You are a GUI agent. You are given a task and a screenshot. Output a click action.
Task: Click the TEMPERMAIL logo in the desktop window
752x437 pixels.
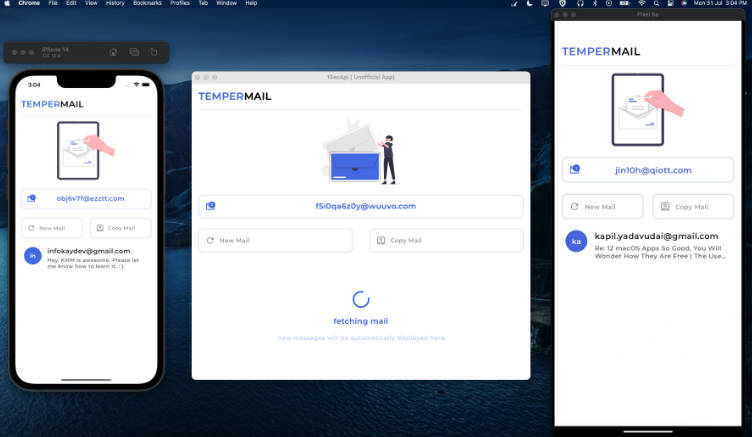[x=235, y=96]
